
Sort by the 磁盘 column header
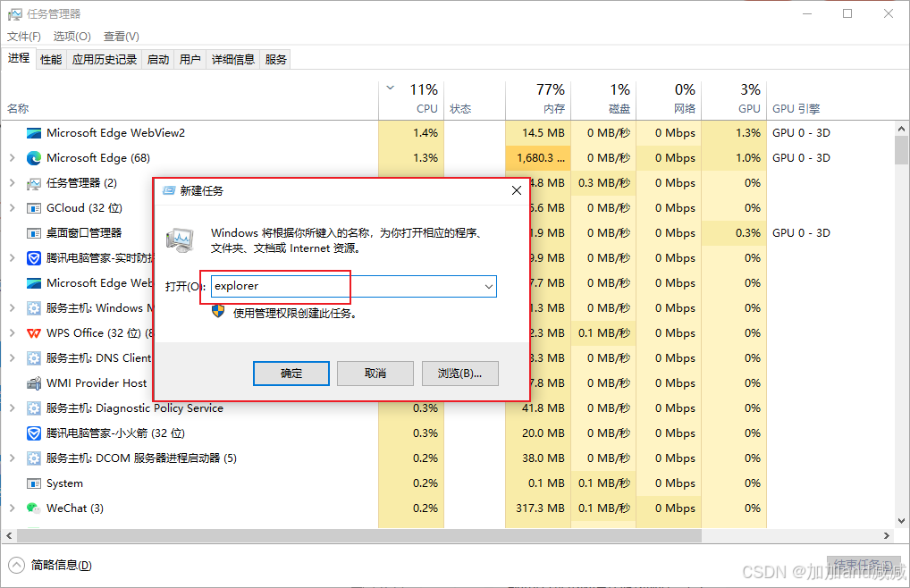[604, 99]
